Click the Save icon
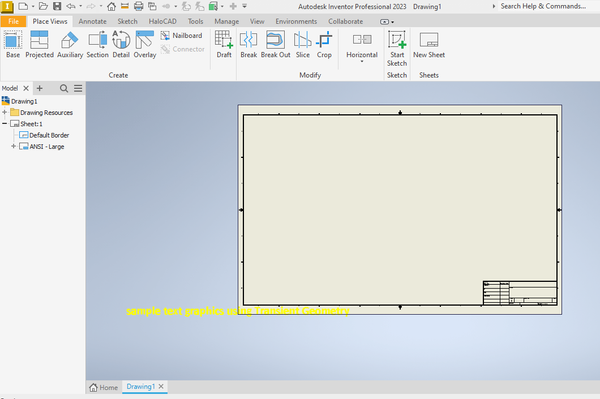Viewport: 600px width, 399px height. pos(57,6)
